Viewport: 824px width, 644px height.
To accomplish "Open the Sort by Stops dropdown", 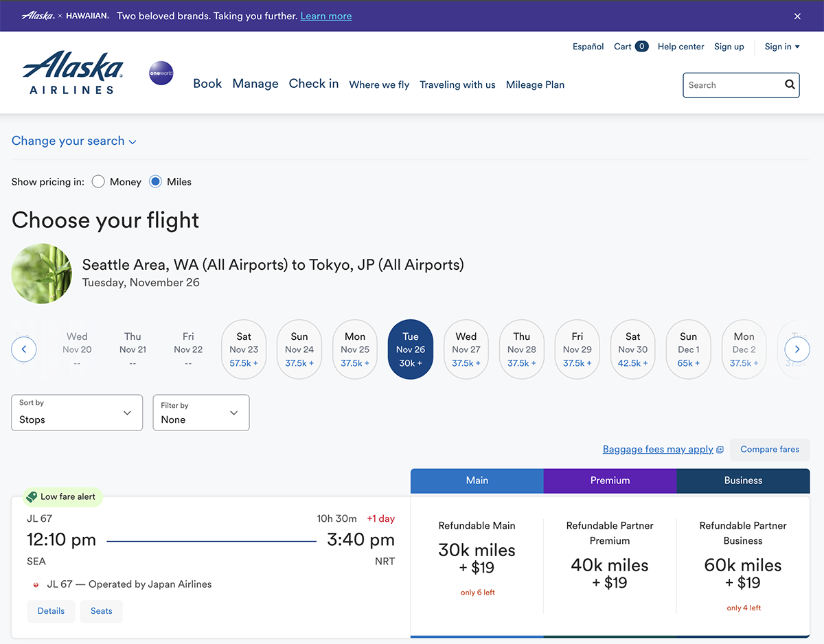I will (76, 413).
